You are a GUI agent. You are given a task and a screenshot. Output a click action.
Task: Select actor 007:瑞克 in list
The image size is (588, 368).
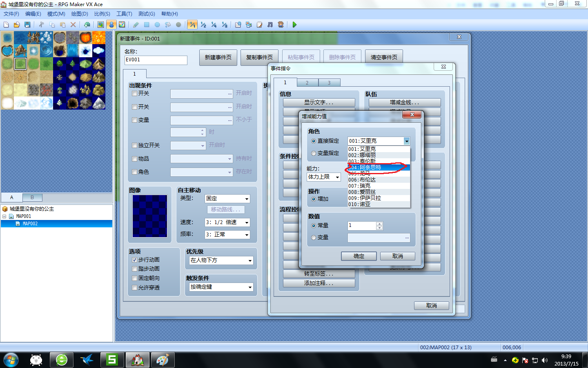point(379,186)
